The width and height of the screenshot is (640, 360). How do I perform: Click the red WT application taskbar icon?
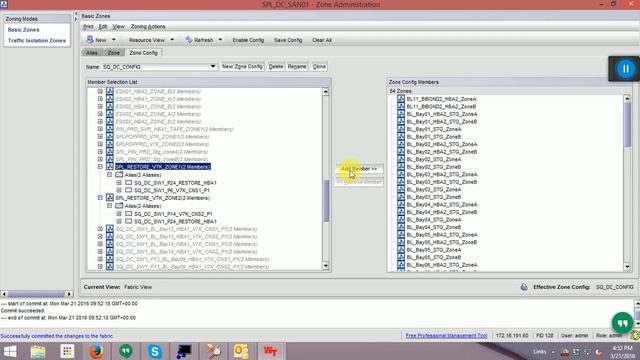tap(270, 351)
